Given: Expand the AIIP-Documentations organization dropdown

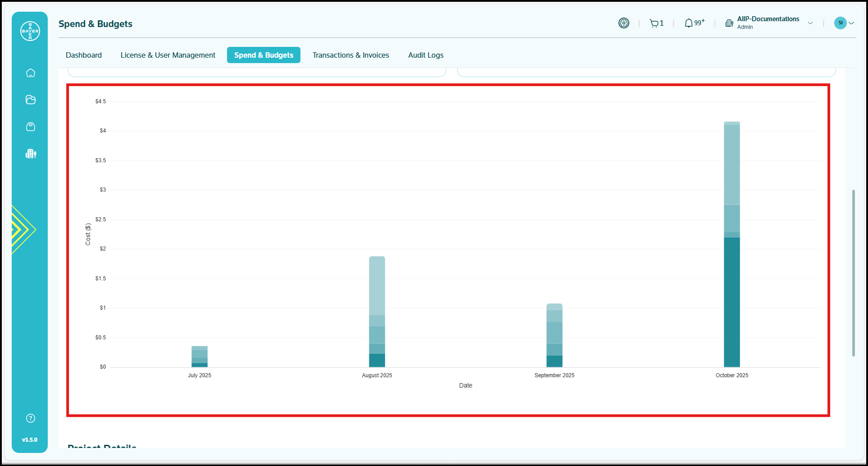Looking at the screenshot, I should [810, 23].
